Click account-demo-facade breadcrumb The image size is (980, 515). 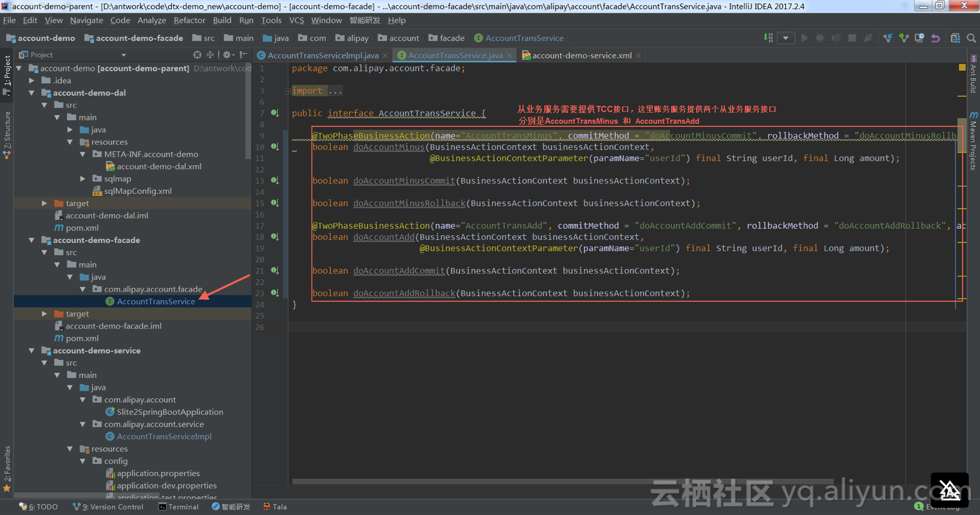coord(134,38)
